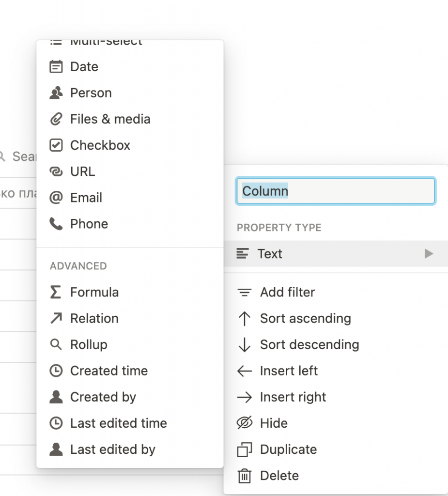This screenshot has height=496, width=448.
Task: Select the Phone handset icon
Action: [56, 224]
